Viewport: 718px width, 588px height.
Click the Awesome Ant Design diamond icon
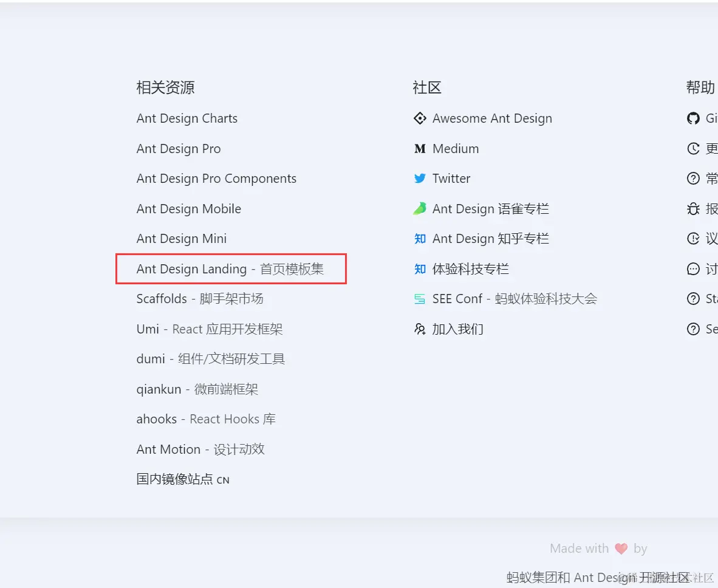[420, 118]
